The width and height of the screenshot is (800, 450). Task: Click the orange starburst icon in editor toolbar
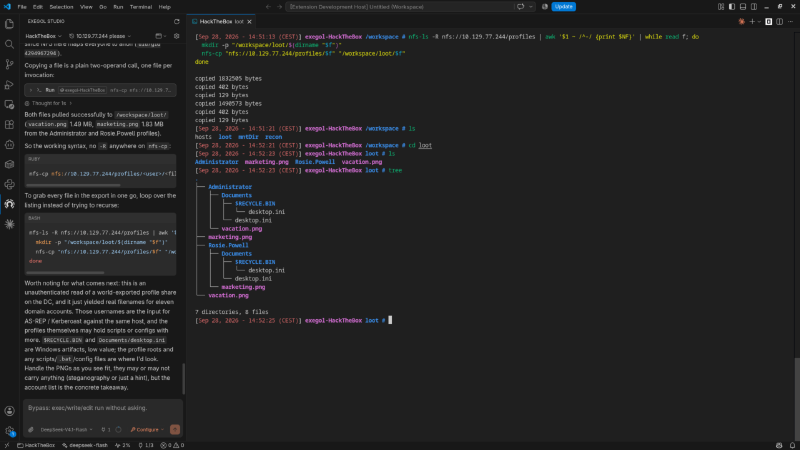pos(742,21)
